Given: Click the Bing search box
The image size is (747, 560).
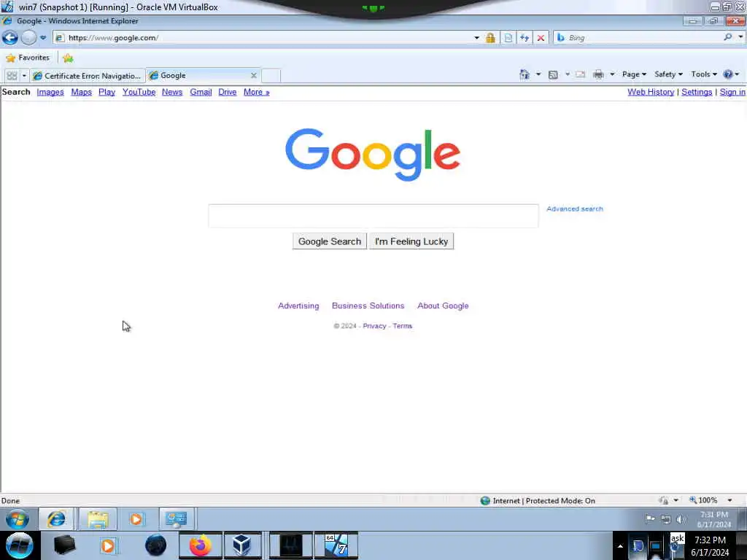Looking at the screenshot, I should tap(643, 38).
